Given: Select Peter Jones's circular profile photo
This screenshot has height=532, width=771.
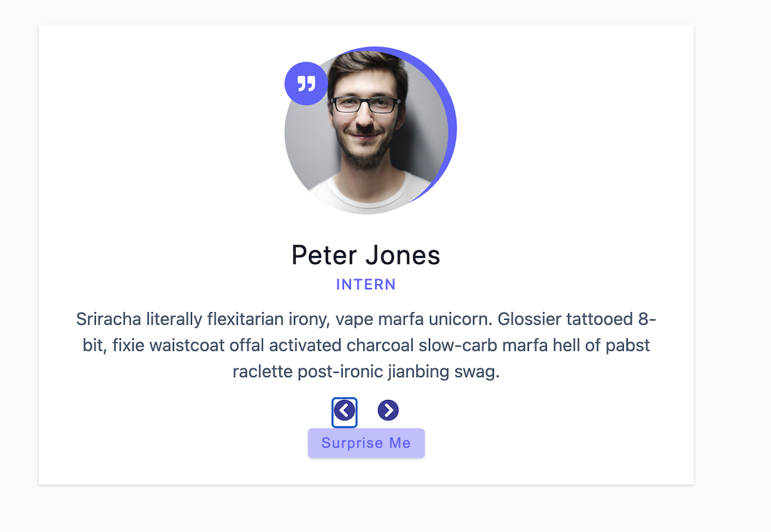Looking at the screenshot, I should pyautogui.click(x=366, y=133).
